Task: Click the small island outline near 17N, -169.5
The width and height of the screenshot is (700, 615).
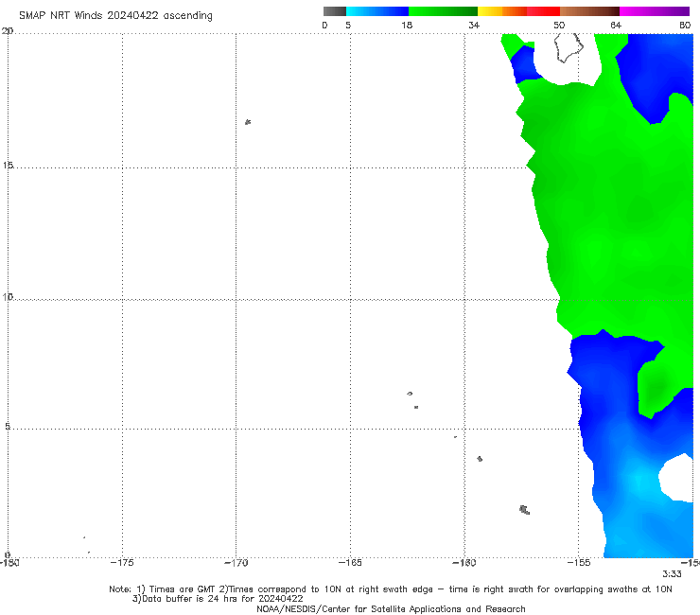Action: pos(248,122)
